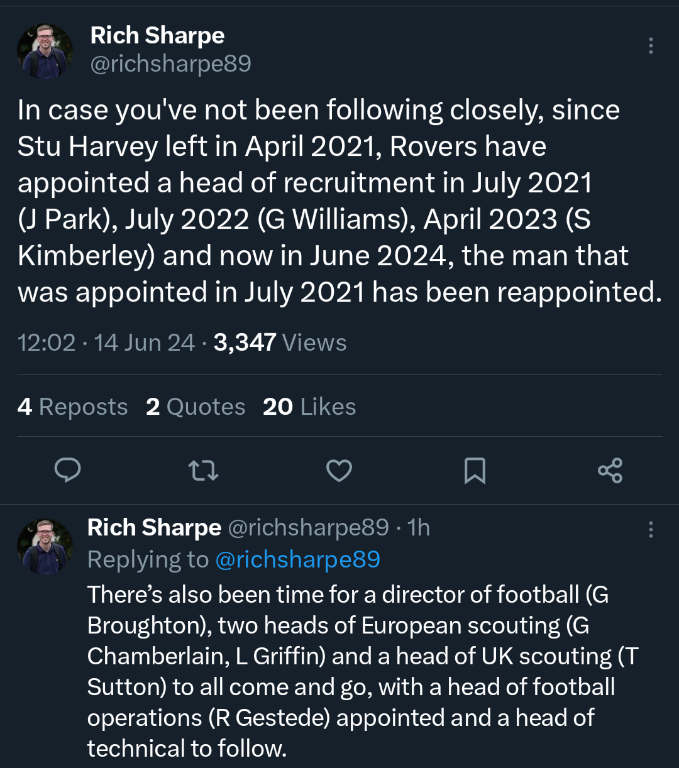The image size is (679, 768).
Task: View the 4 Reposts list
Action: click(x=73, y=407)
